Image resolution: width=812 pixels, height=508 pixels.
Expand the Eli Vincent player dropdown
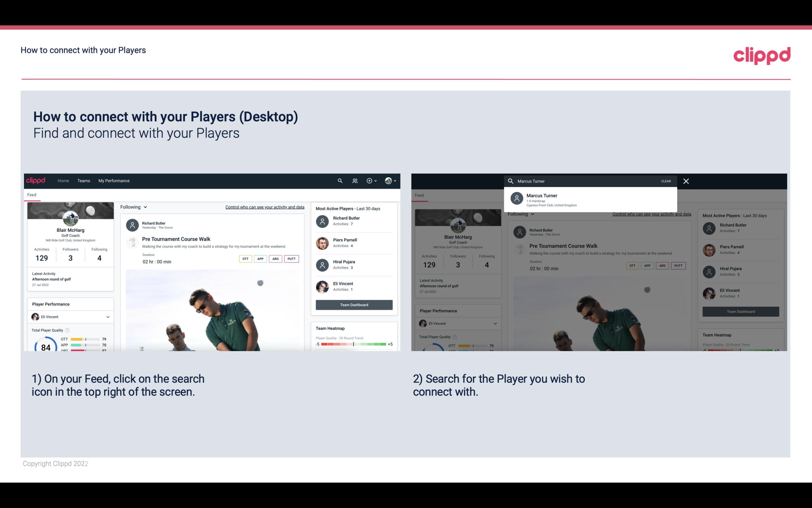pyautogui.click(x=108, y=317)
